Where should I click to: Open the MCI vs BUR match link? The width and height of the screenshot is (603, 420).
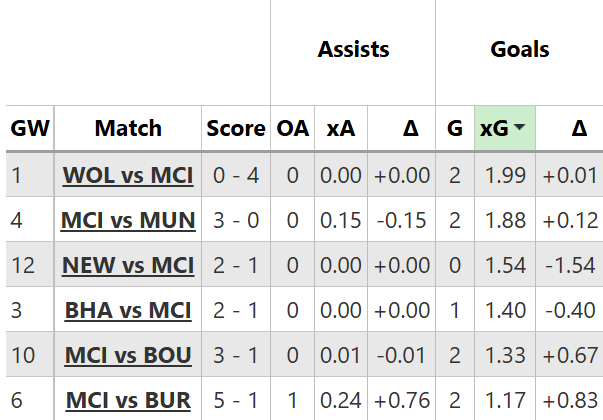(x=128, y=400)
